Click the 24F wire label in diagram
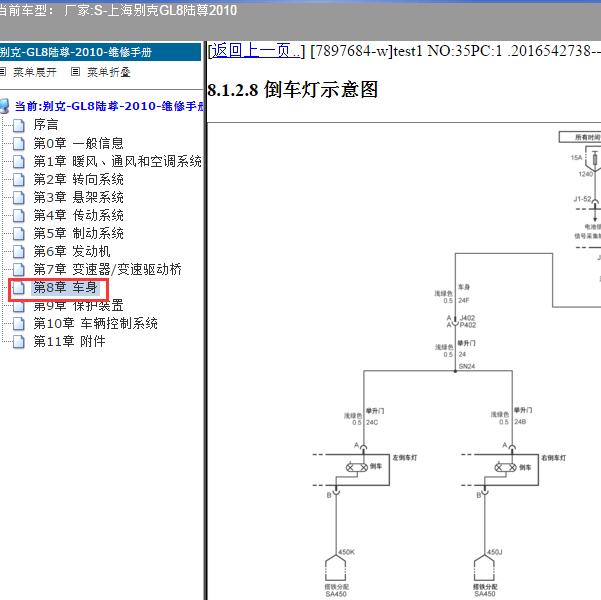The height and width of the screenshot is (600, 601). pyautogui.click(x=464, y=300)
